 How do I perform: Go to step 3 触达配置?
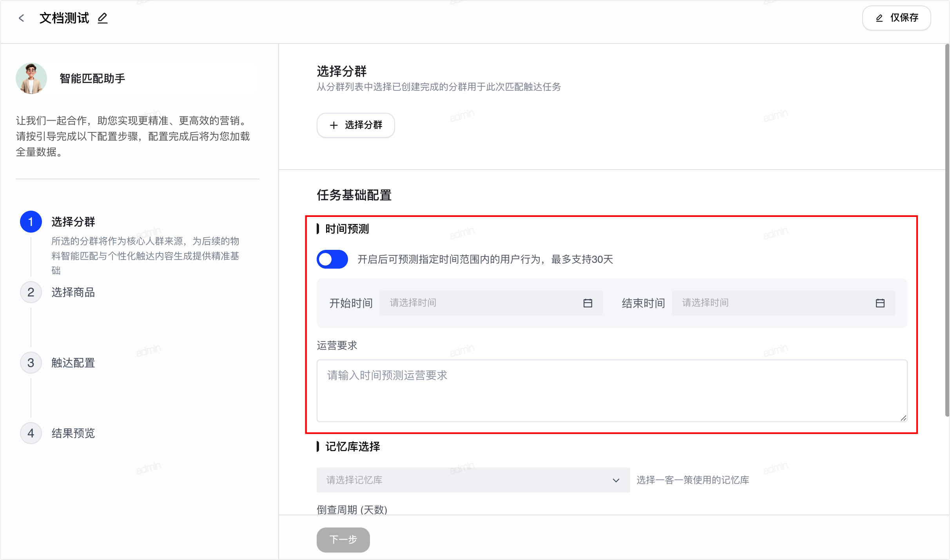(x=73, y=363)
